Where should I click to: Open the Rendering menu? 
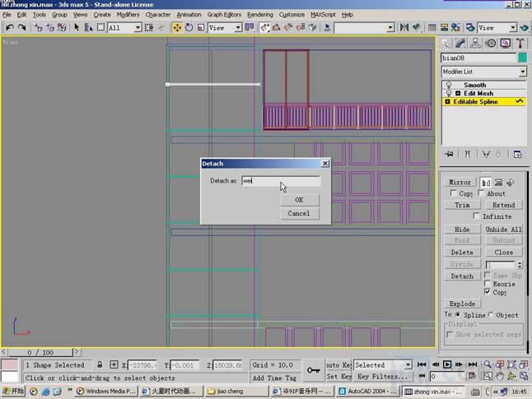(x=260, y=15)
